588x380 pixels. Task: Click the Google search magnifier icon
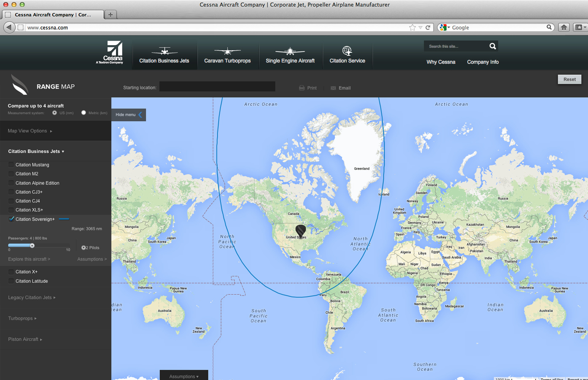(x=549, y=27)
